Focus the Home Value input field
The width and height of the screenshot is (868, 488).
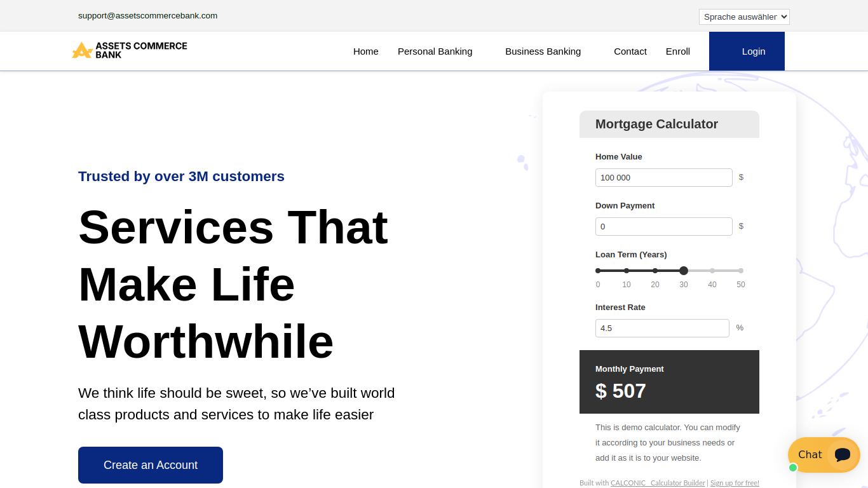coord(664,177)
